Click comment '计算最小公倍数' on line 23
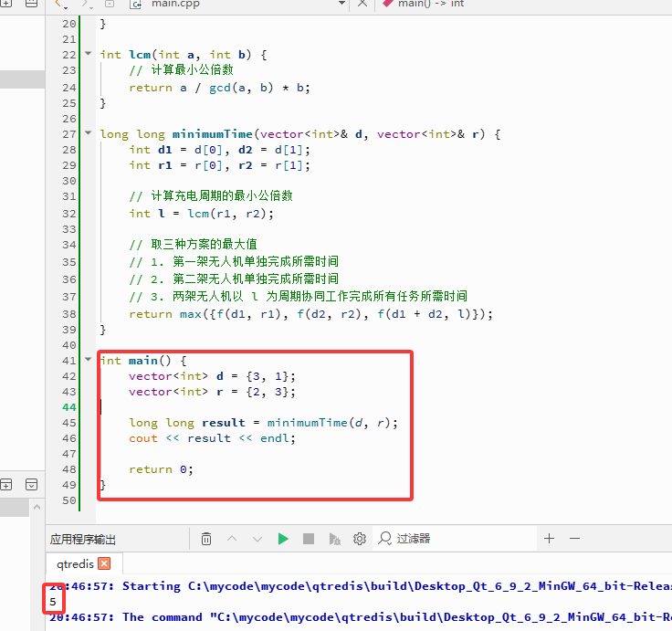Screen dimensions: 672x631 click(192, 70)
